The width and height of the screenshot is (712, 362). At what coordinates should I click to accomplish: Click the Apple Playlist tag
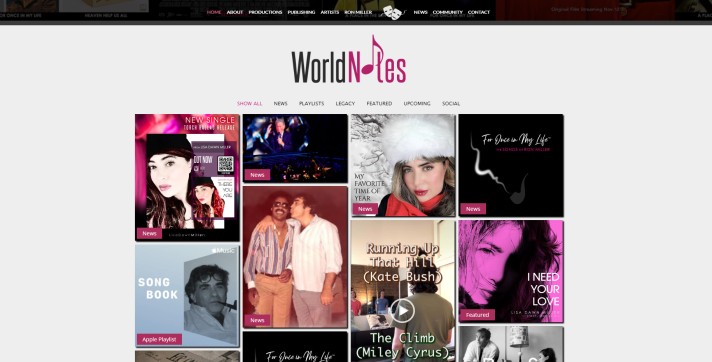(159, 339)
